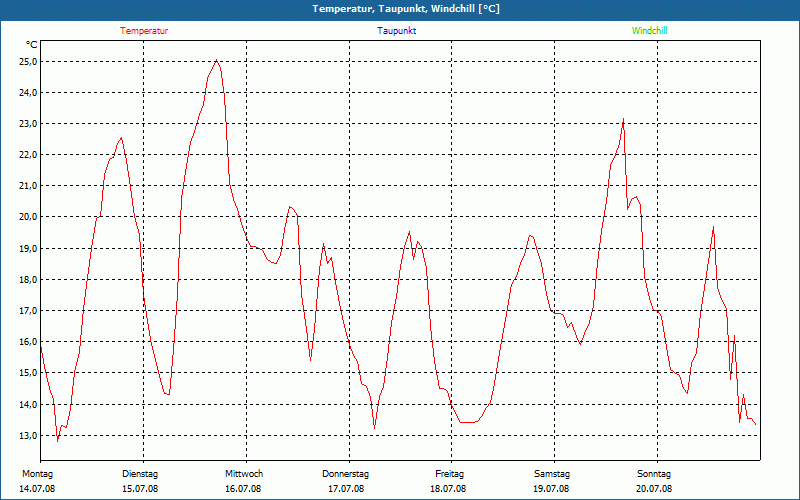
Task: Click the 15,0 y-axis value
Action: coord(29,373)
